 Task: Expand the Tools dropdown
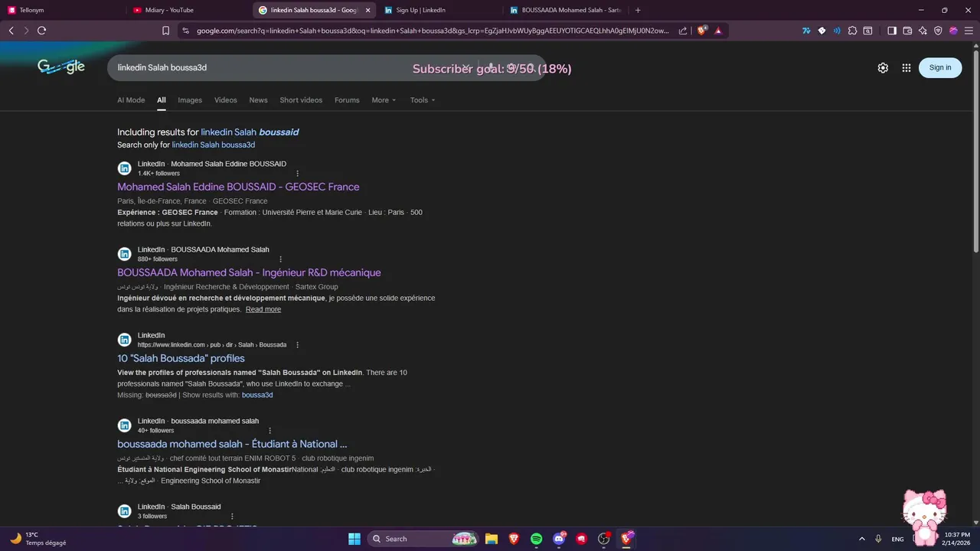[x=423, y=100]
